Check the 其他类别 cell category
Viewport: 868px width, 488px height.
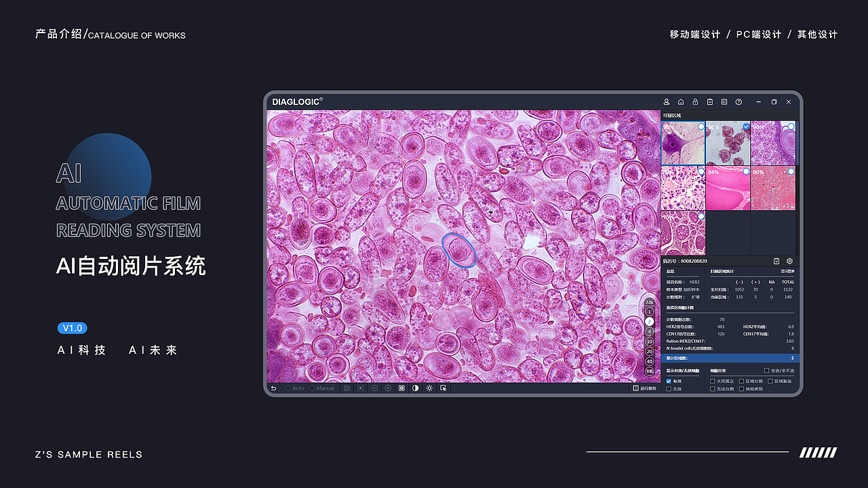pos(741,389)
